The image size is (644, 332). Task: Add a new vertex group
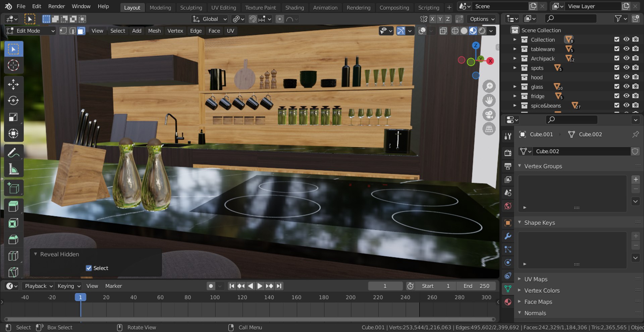636,180
